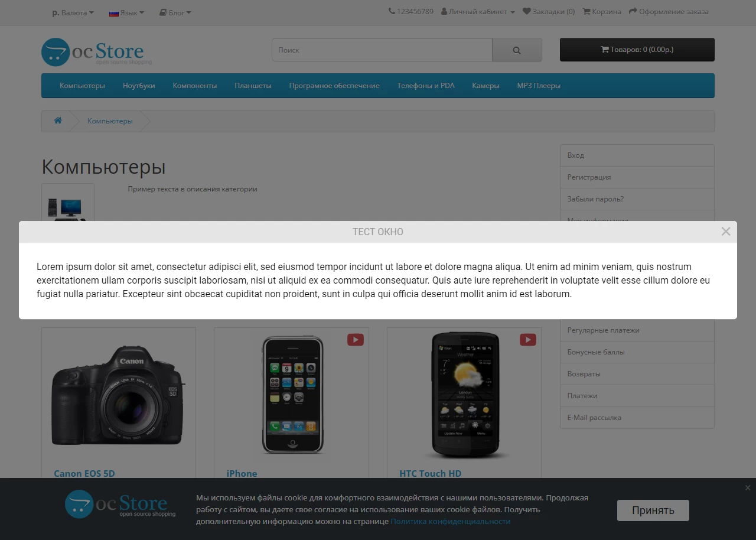Open the HTC Touch HD title link
The height and width of the screenshot is (540, 756).
431,473
